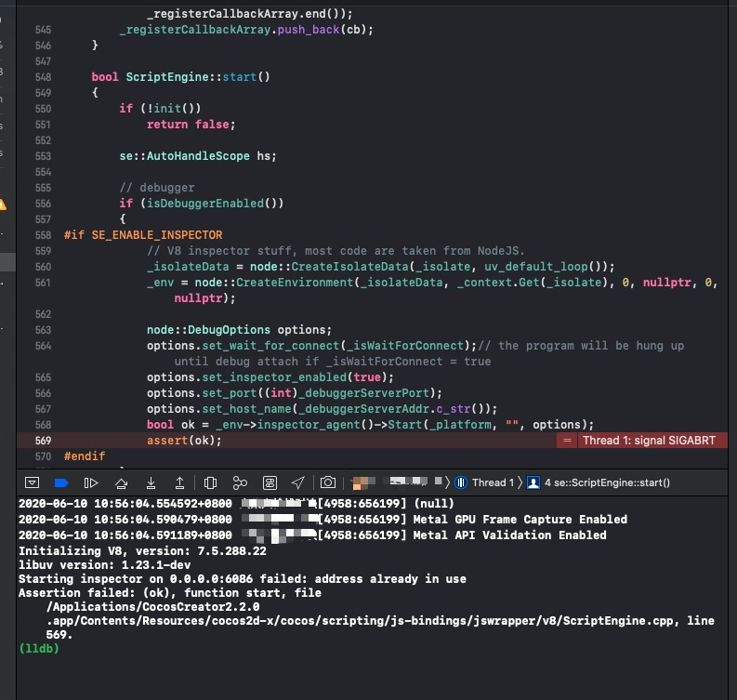737x700 pixels.
Task: Click line number 556 in gutter
Action: (x=43, y=204)
